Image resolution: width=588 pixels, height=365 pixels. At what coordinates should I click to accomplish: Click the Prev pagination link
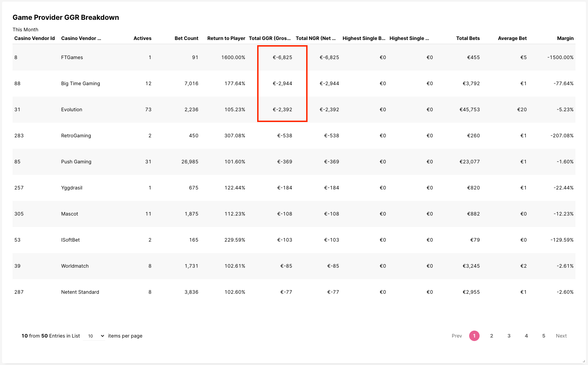pyautogui.click(x=457, y=336)
